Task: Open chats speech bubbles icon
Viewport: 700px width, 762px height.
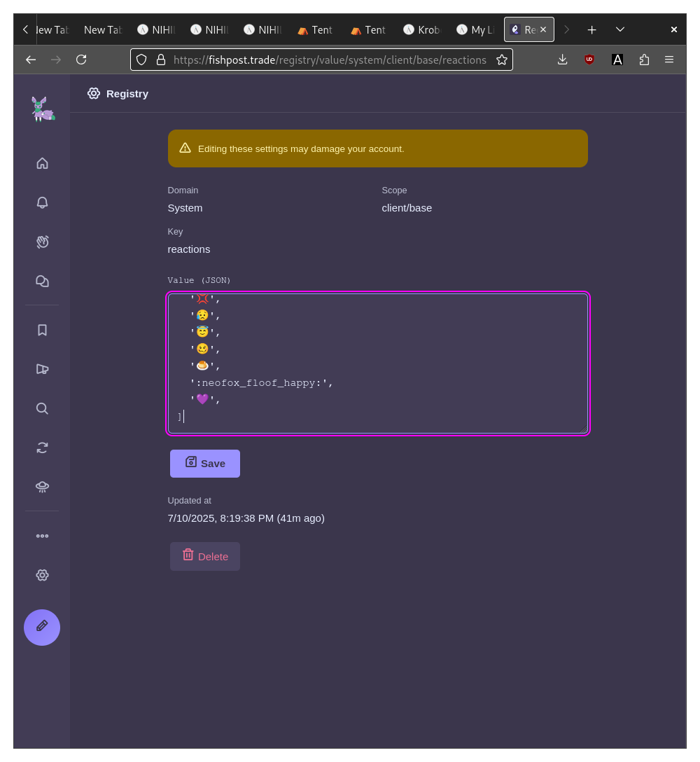Action: pyautogui.click(x=42, y=282)
